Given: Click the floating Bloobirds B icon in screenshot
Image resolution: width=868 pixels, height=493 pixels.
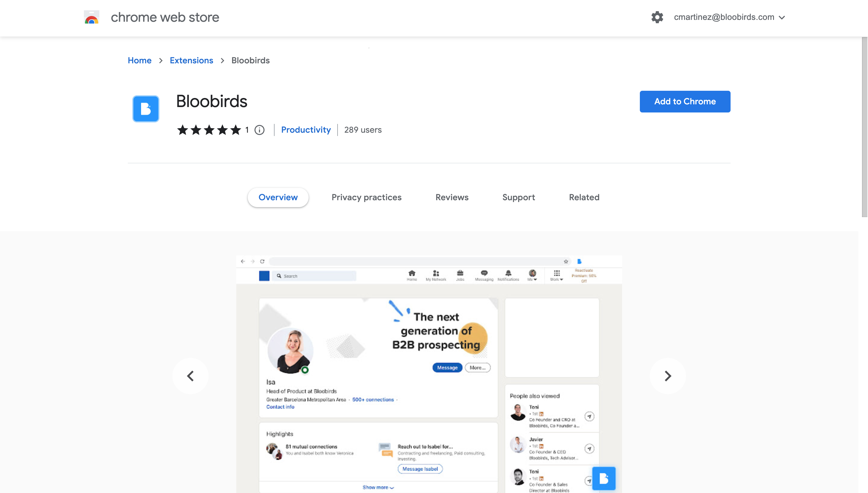Looking at the screenshot, I should pyautogui.click(x=604, y=479).
